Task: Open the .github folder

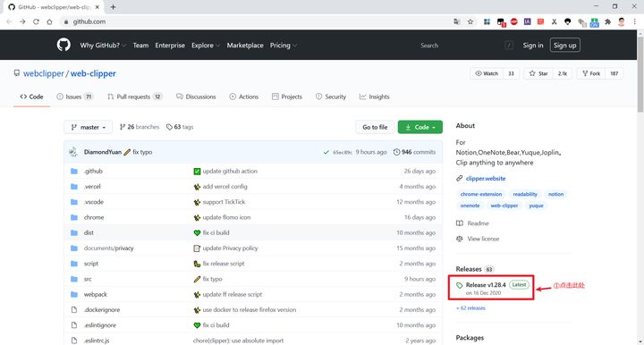Action: tap(93, 171)
